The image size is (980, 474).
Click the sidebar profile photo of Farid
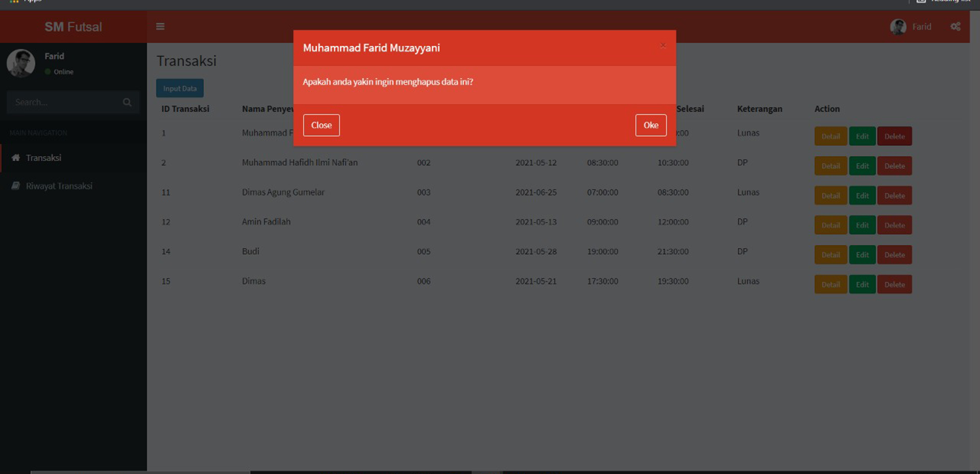(x=21, y=63)
